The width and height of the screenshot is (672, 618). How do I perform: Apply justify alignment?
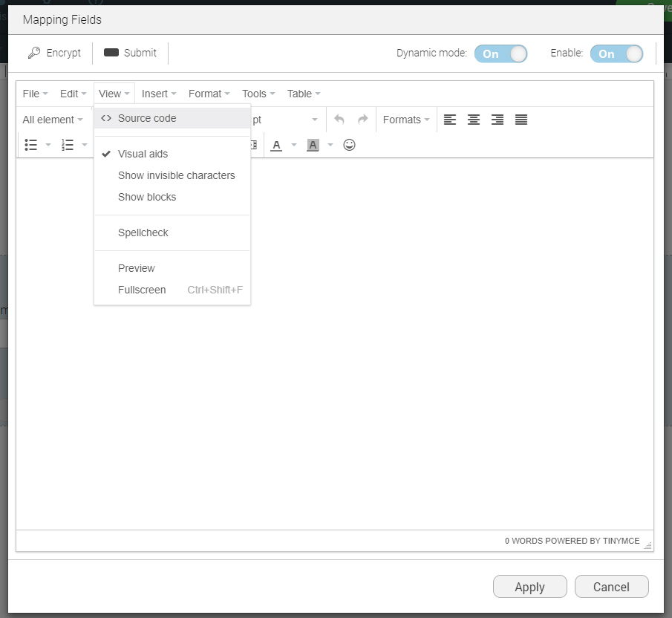pos(521,119)
